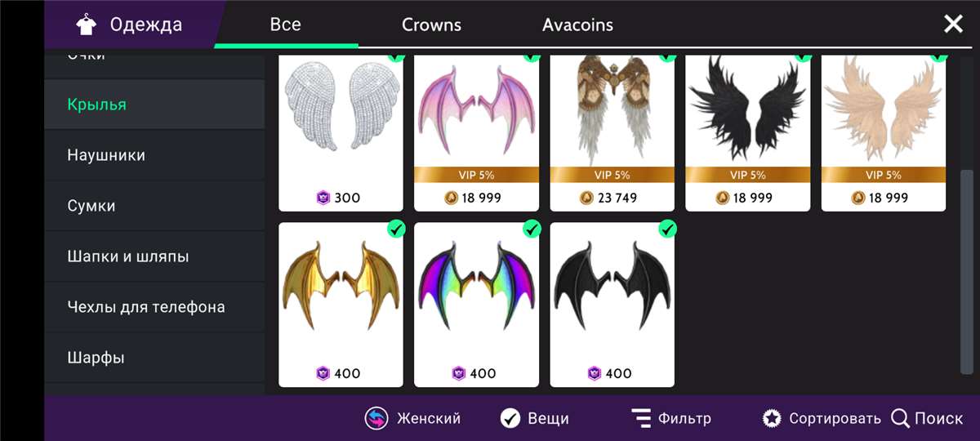Viewport: 980px width, 441px height.
Task: Switch to the Crowns tab
Action: (431, 24)
